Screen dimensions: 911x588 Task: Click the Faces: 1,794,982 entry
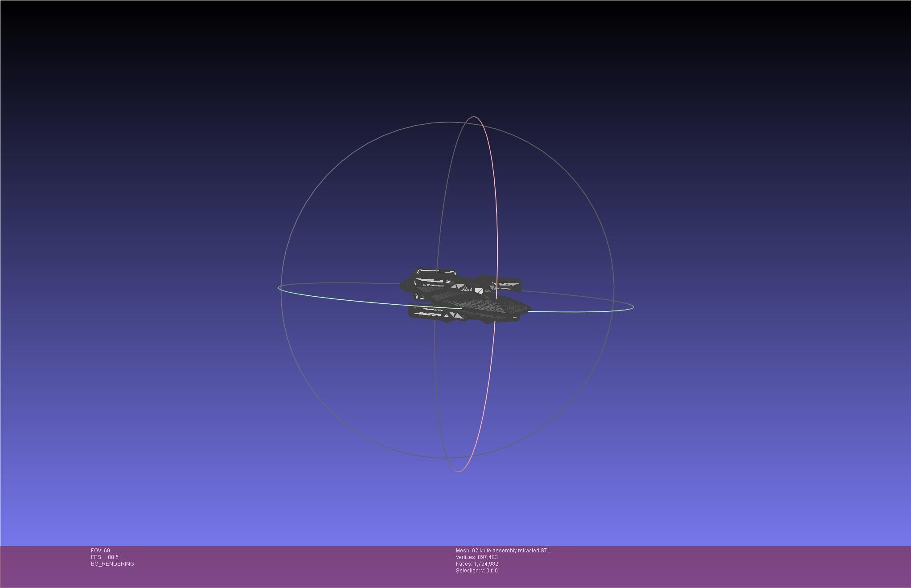tap(477, 564)
